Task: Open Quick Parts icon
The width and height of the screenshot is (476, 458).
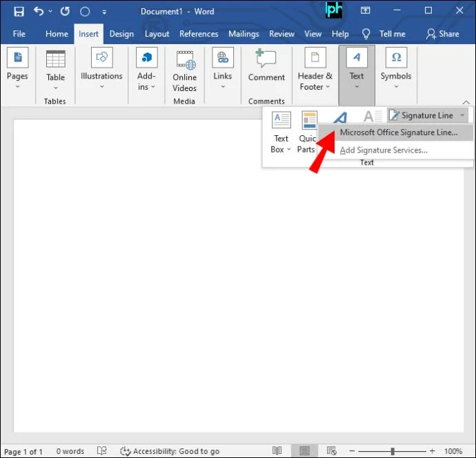Action: [x=309, y=120]
